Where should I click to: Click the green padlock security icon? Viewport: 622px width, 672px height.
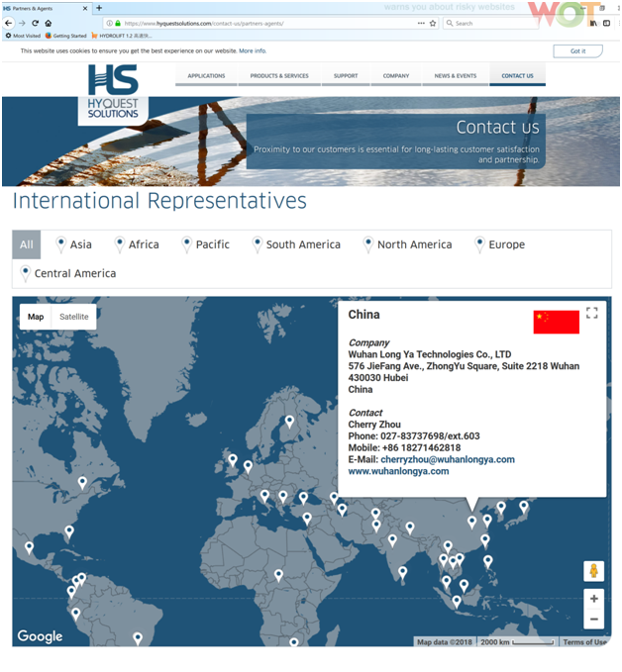tap(118, 23)
